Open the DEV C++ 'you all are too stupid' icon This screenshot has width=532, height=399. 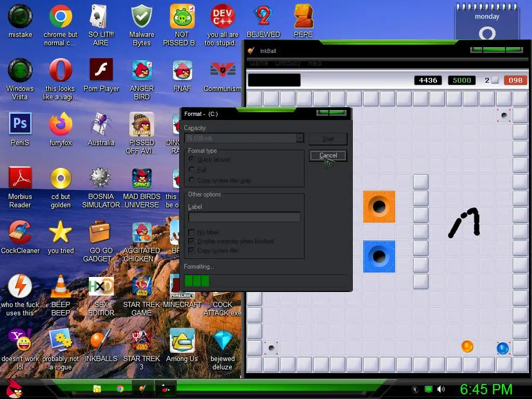pos(222,25)
